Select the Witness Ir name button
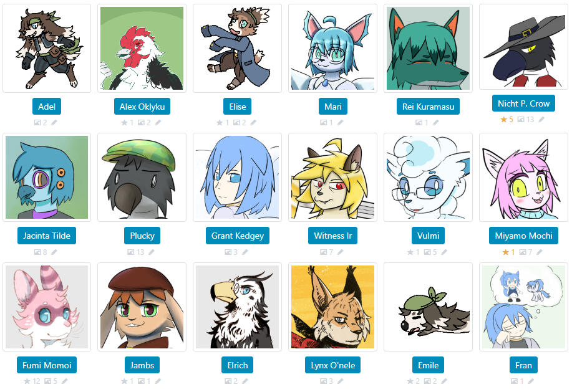The width and height of the screenshot is (572, 392). [332, 236]
